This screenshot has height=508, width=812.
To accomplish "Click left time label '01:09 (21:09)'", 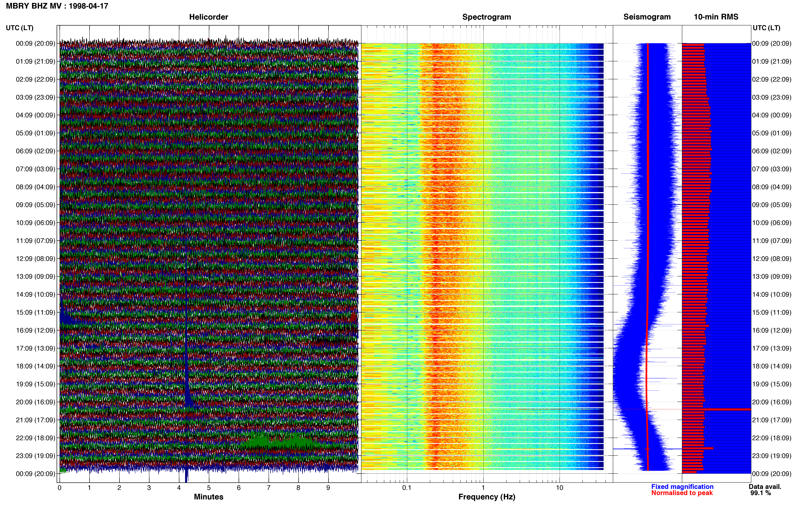I will [x=36, y=61].
